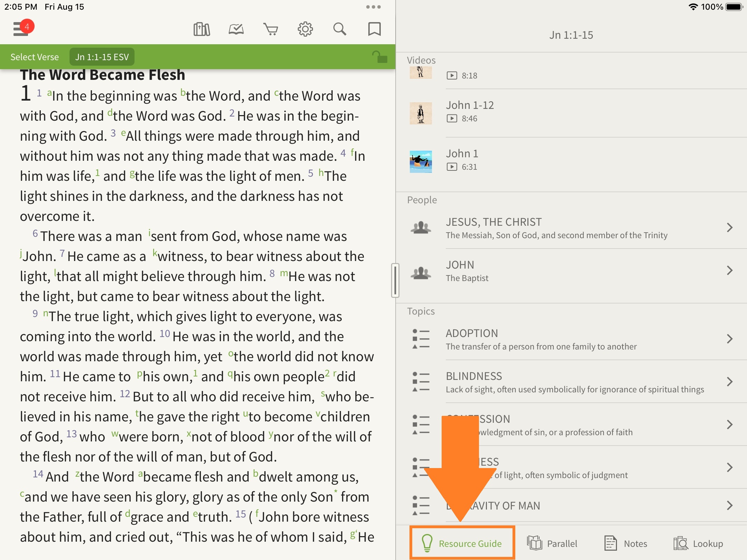Tap the search magnifier icon
Viewport: 747px width, 560px height.
pyautogui.click(x=340, y=29)
